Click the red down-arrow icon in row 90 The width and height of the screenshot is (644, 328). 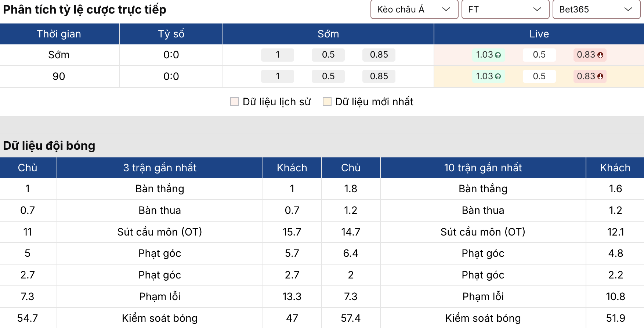[600, 77]
